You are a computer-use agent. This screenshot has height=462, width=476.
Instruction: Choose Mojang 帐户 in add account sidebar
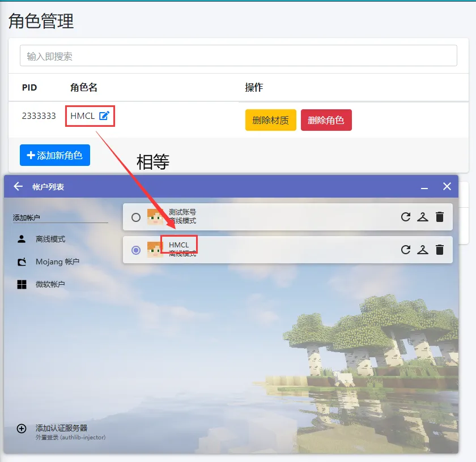point(57,262)
